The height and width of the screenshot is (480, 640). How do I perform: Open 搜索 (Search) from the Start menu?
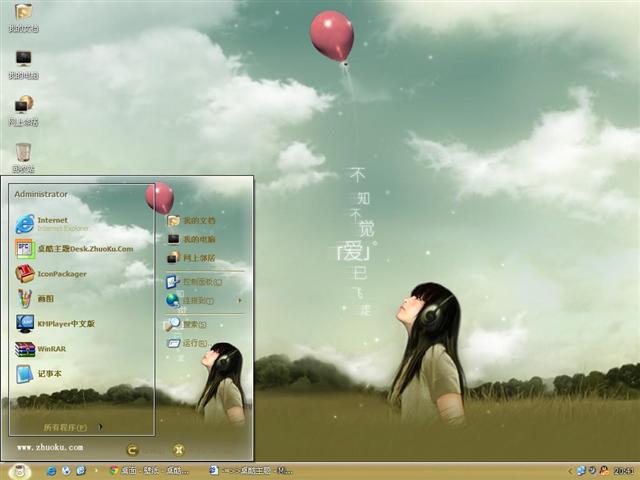click(x=186, y=324)
